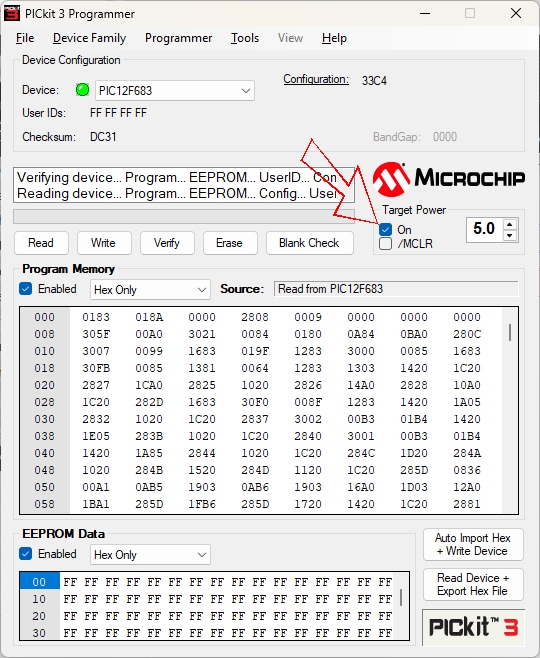
Task: Open the Device Family menu
Action: tap(89, 38)
